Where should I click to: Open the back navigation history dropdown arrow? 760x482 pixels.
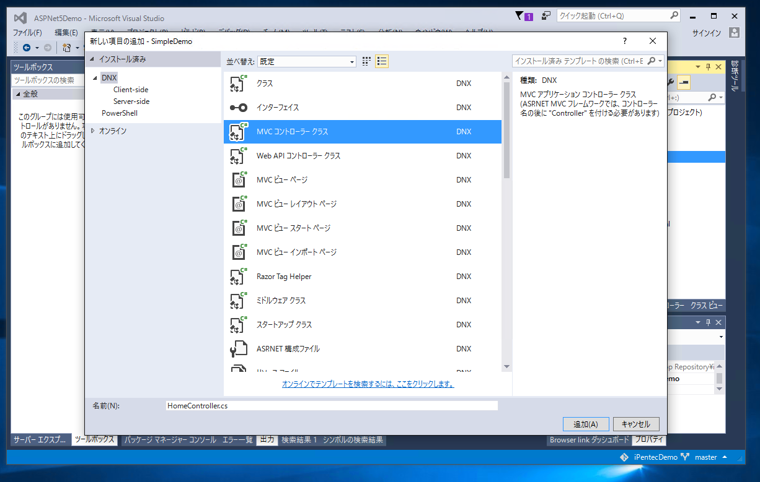(37, 48)
